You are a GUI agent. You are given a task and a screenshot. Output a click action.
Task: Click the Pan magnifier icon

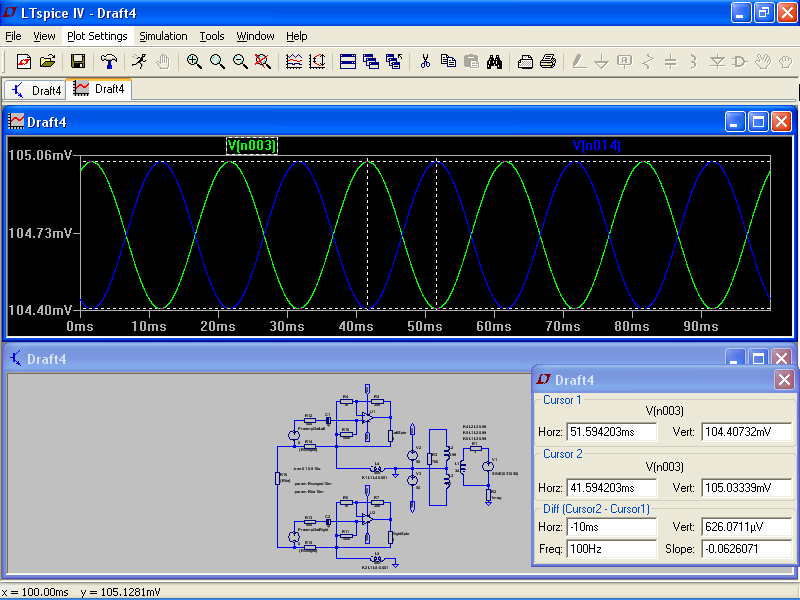point(217,62)
